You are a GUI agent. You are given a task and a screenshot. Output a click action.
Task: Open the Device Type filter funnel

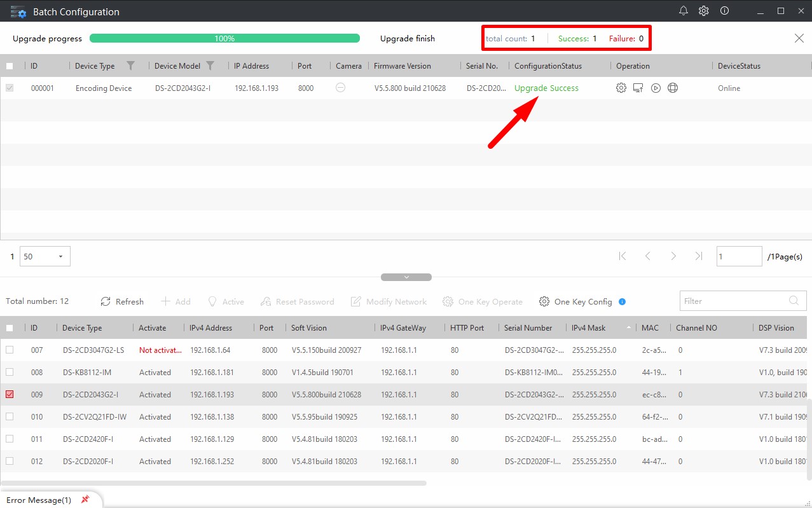coord(130,65)
